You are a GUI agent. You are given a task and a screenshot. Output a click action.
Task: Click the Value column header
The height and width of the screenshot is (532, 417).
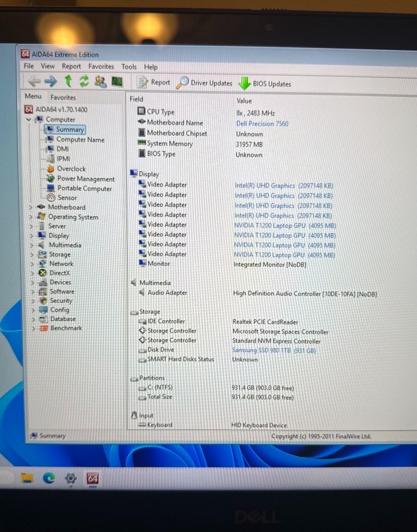point(244,101)
